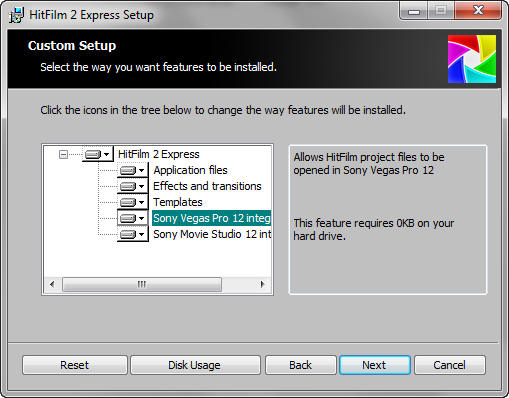The image size is (509, 398).
Task: Select the Effects and transitions tree item
Action: [207, 186]
